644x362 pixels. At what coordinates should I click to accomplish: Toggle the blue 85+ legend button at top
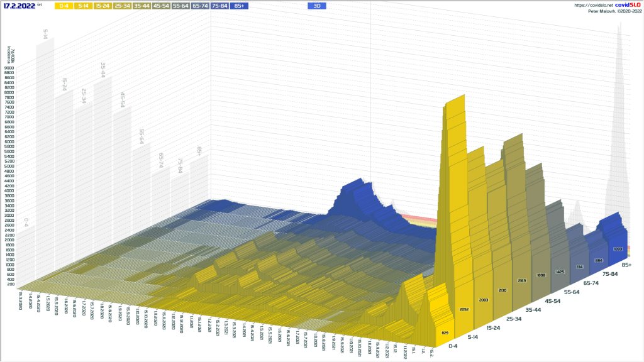[239, 6]
